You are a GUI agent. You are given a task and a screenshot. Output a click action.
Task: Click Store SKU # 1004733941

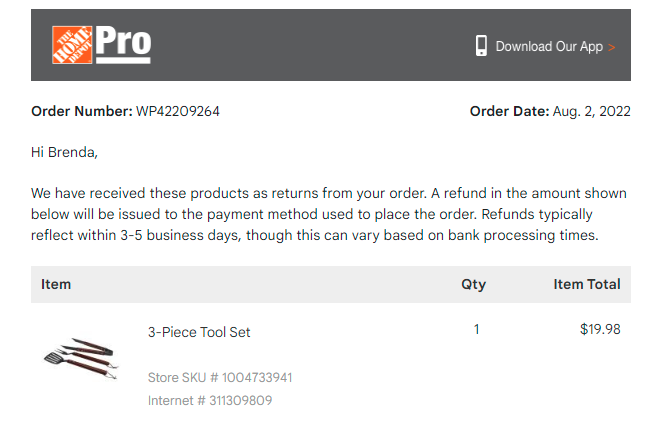(220, 378)
